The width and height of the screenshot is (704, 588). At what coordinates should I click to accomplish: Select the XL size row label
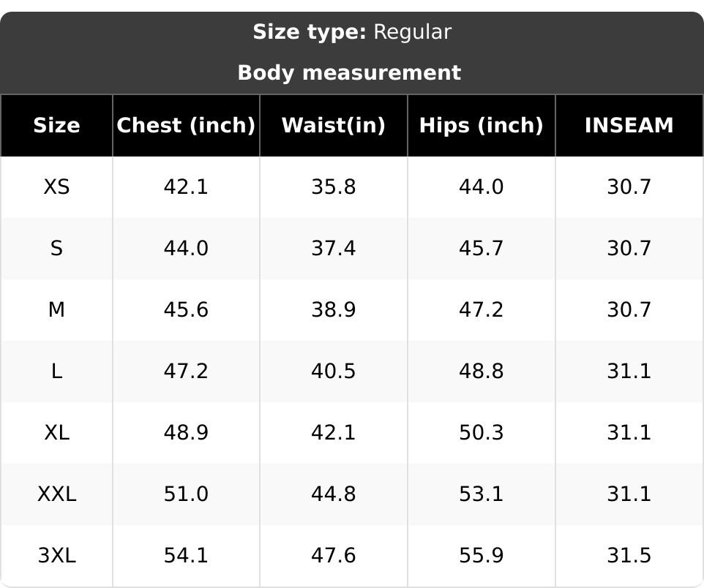tap(56, 433)
